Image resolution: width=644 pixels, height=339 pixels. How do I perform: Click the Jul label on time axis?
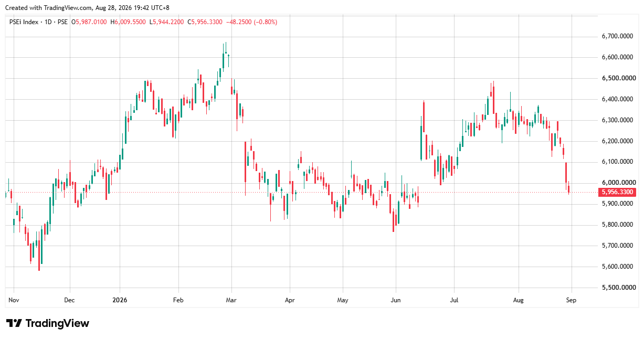tap(454, 301)
